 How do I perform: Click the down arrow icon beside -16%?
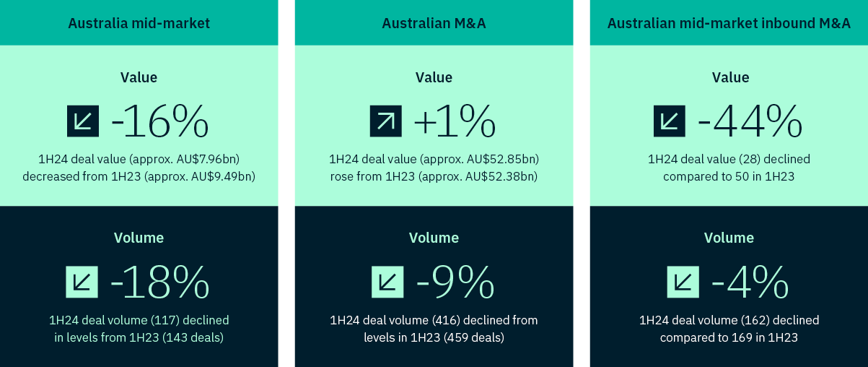[x=83, y=121]
